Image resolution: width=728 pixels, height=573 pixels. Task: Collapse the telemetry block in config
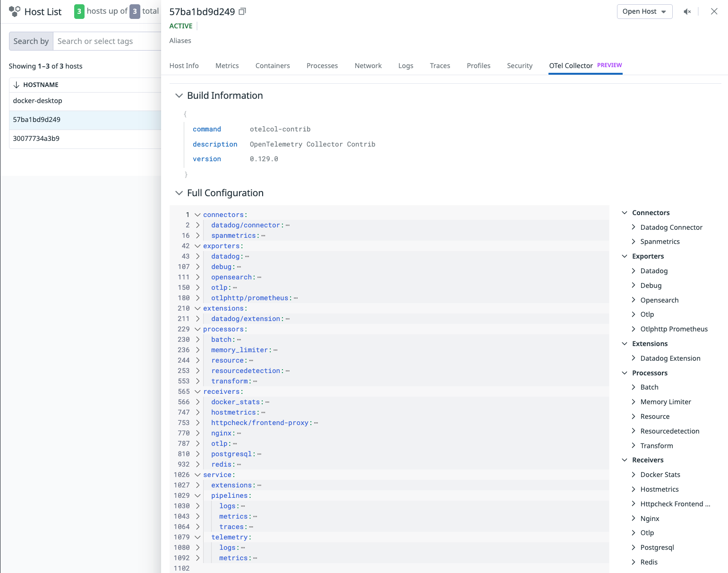tap(197, 537)
